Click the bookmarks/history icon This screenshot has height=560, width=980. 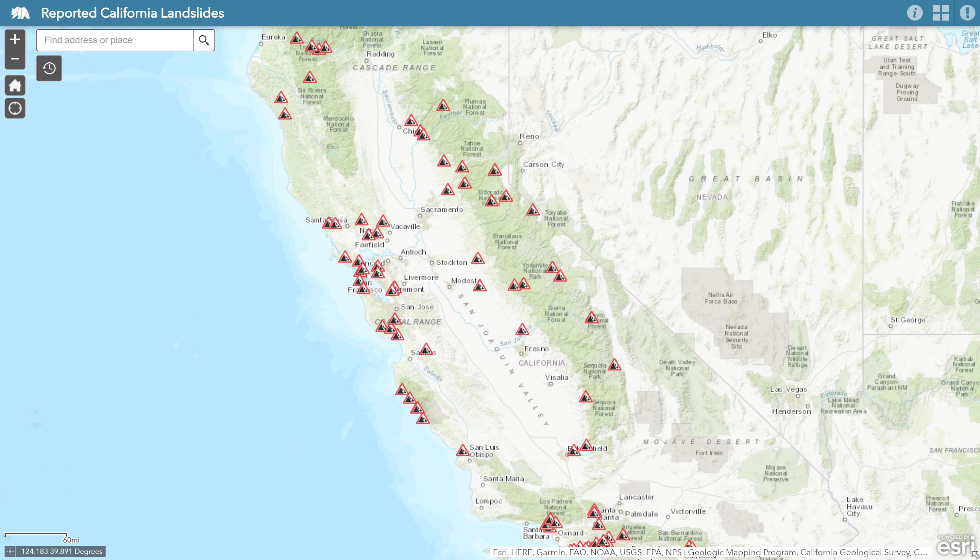coord(48,67)
